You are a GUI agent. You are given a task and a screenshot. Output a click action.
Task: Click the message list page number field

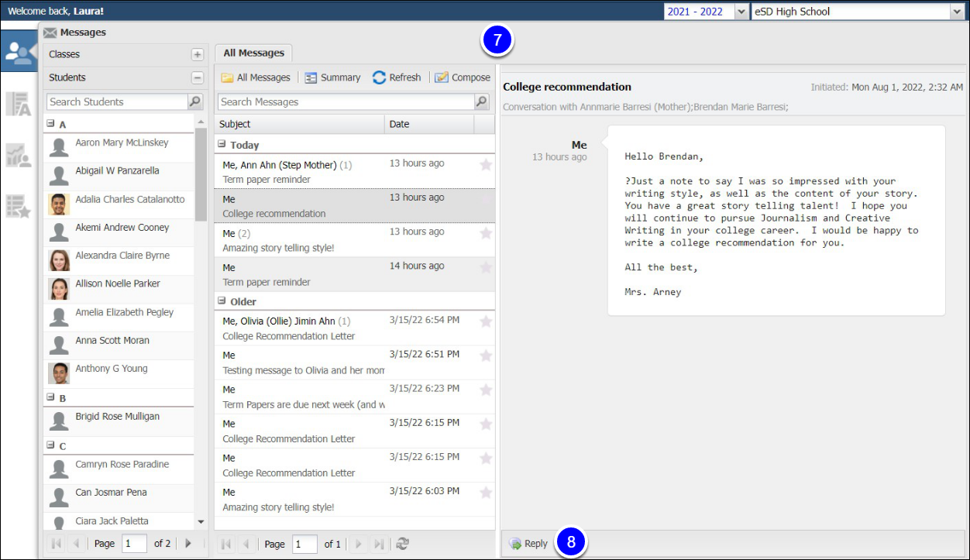click(304, 544)
